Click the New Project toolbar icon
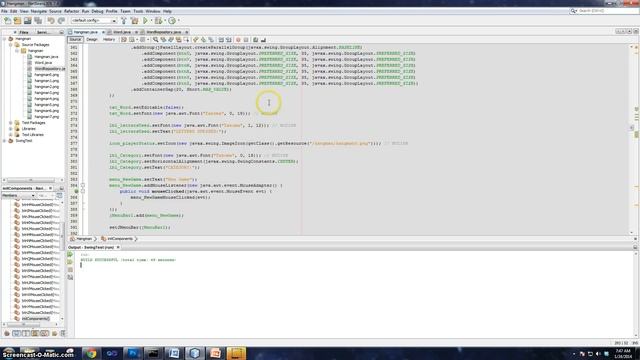Viewport: 640px width, 360px height. click(x=17, y=20)
